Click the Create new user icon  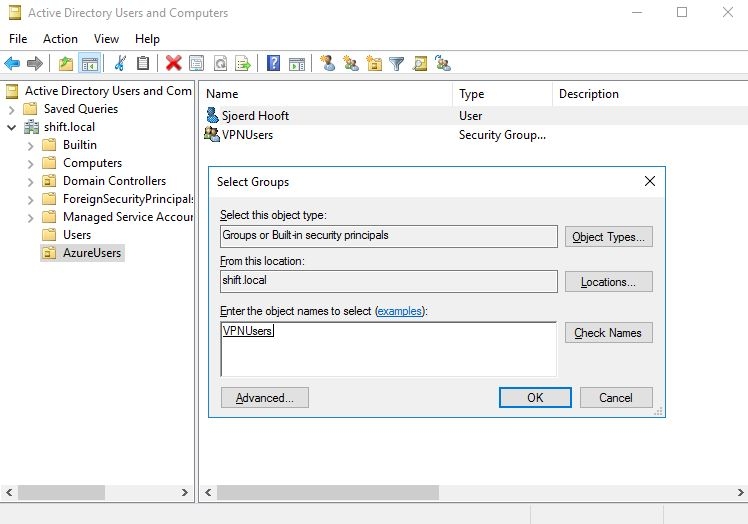tap(328, 63)
